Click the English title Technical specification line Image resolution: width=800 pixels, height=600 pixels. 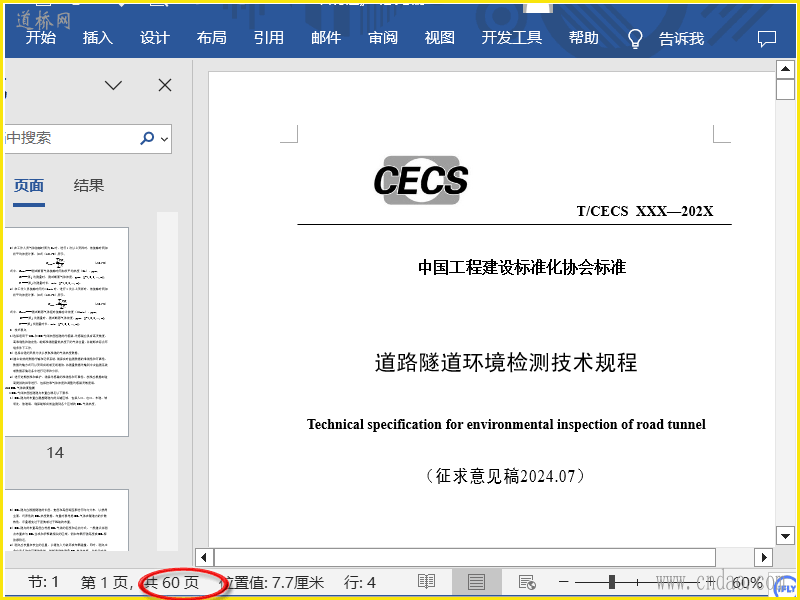click(x=506, y=424)
